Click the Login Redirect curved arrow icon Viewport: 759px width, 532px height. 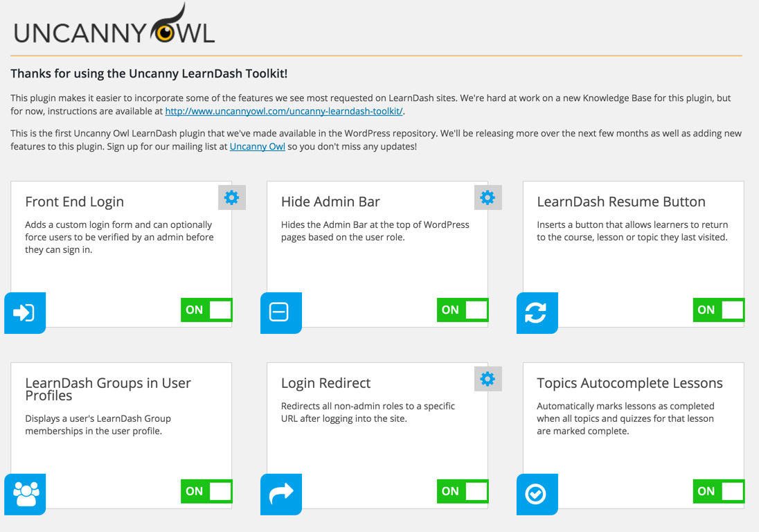coord(280,494)
